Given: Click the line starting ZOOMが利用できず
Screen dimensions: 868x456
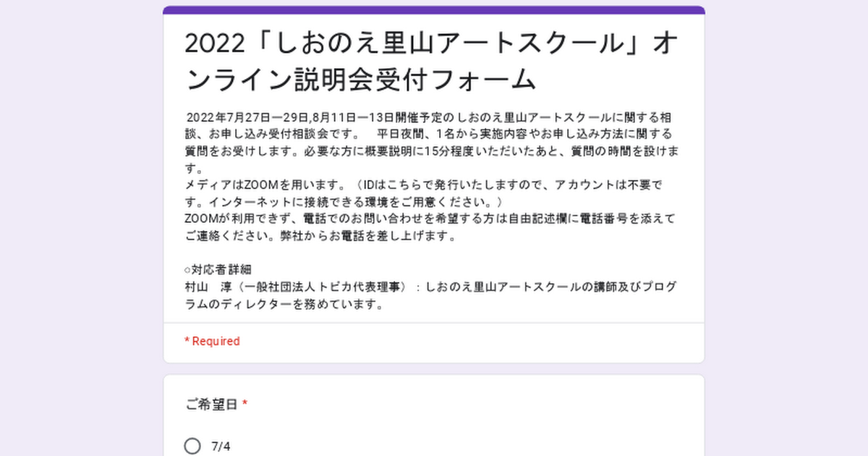Looking at the screenshot, I should pyautogui.click(x=430, y=218).
